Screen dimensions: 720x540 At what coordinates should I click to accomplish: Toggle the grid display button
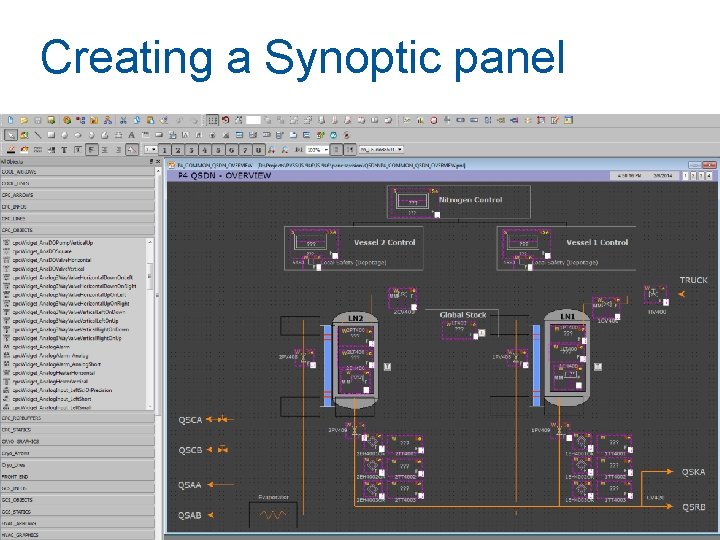[x=212, y=120]
